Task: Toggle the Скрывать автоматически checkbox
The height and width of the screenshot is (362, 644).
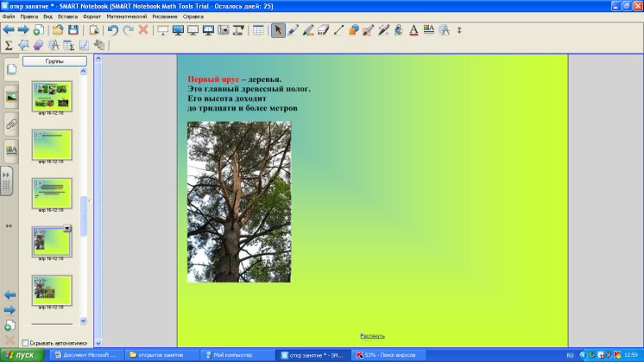Action: (x=25, y=343)
